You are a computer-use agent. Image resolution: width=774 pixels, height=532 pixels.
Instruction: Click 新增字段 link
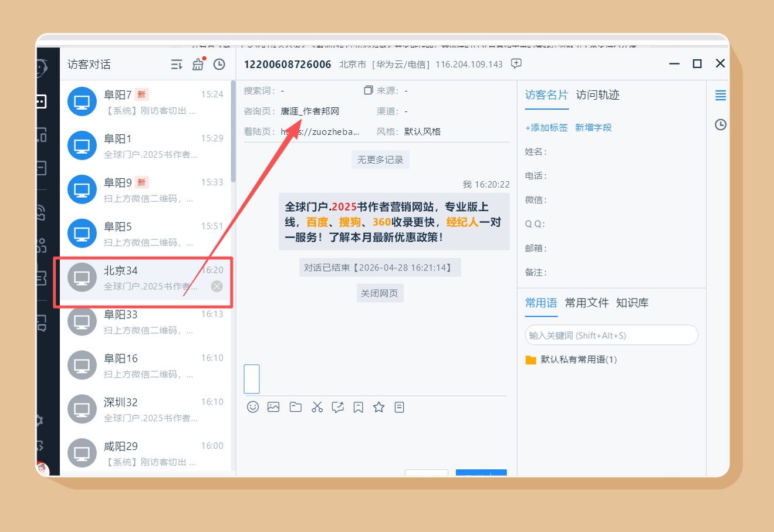[x=593, y=128]
